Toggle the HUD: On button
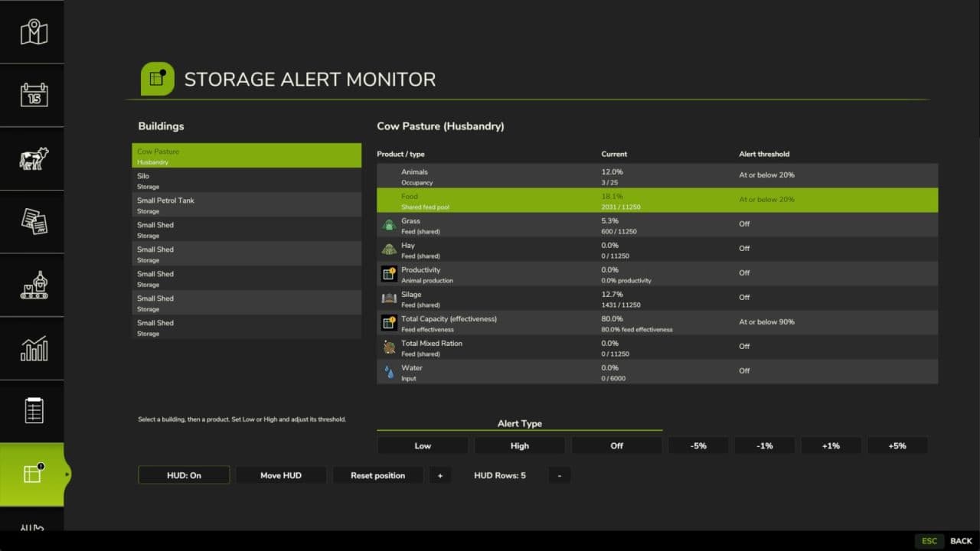This screenshot has height=551, width=980. (184, 475)
